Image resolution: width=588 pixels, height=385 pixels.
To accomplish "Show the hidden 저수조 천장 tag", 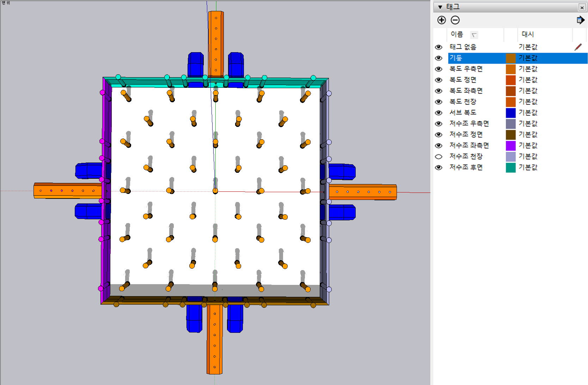I will coord(439,157).
